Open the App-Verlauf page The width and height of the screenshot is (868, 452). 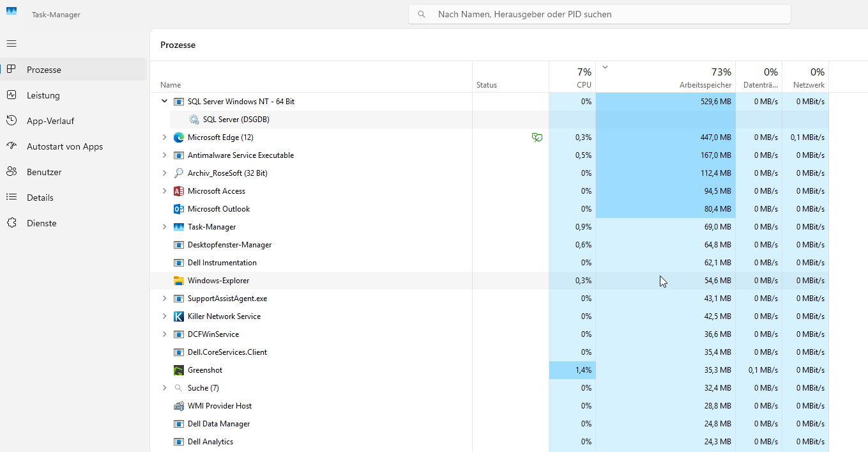(x=74, y=121)
